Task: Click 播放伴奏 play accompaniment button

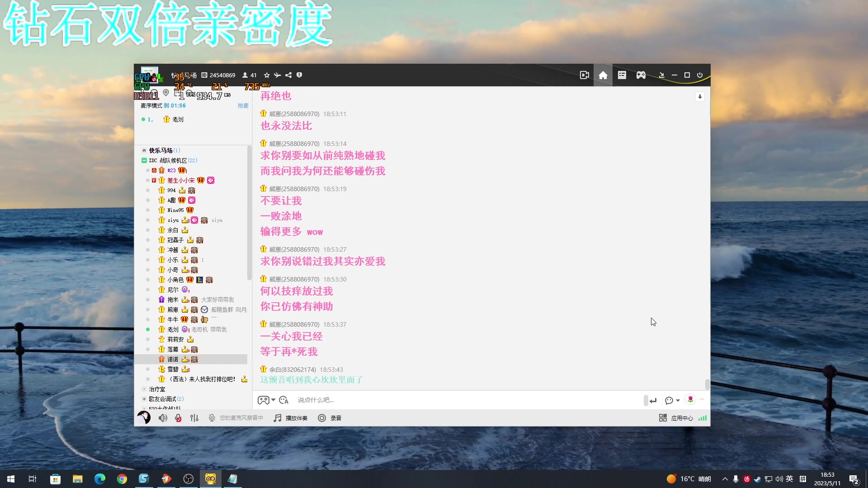Action: [x=291, y=418]
